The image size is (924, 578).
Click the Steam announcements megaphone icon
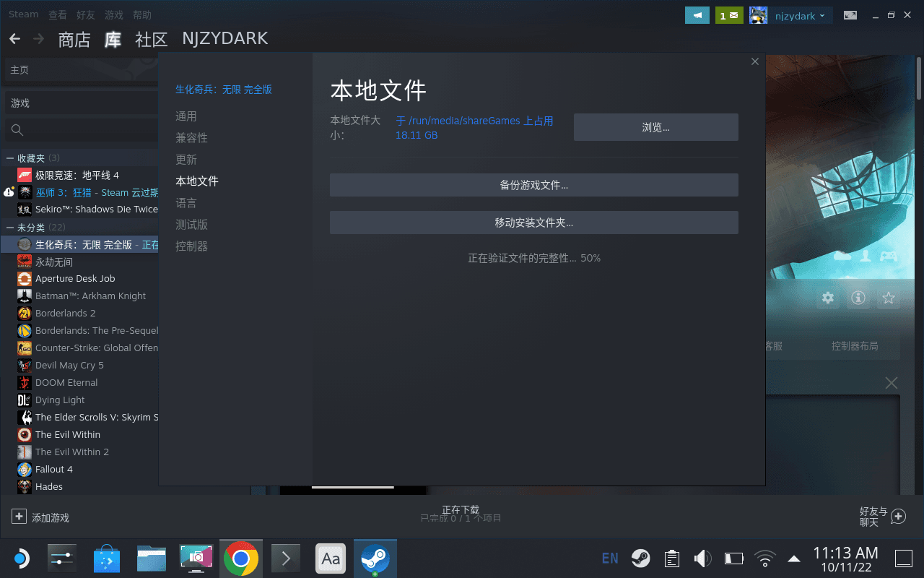pyautogui.click(x=697, y=15)
